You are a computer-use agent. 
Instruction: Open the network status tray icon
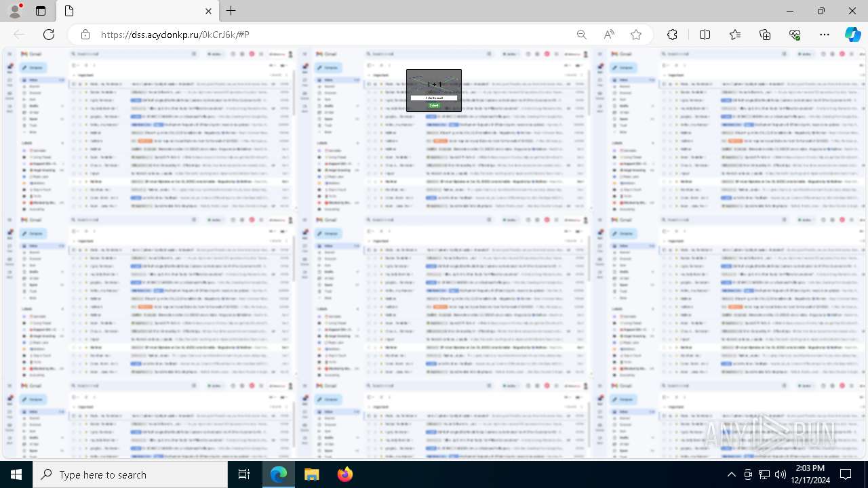(x=764, y=474)
